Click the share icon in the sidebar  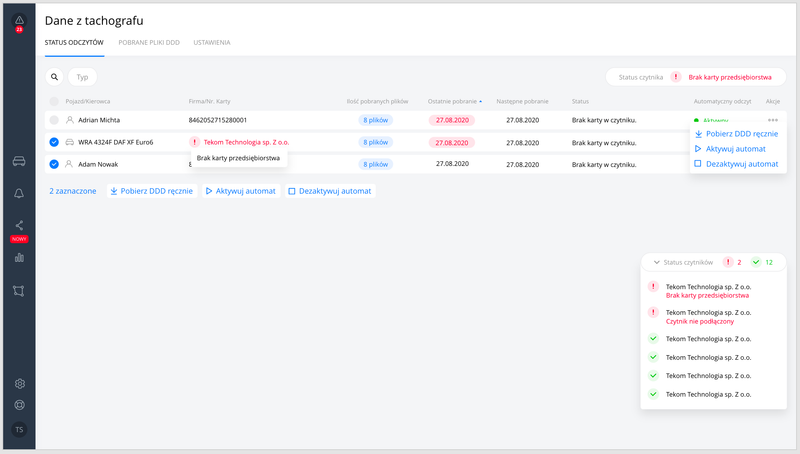(x=18, y=225)
